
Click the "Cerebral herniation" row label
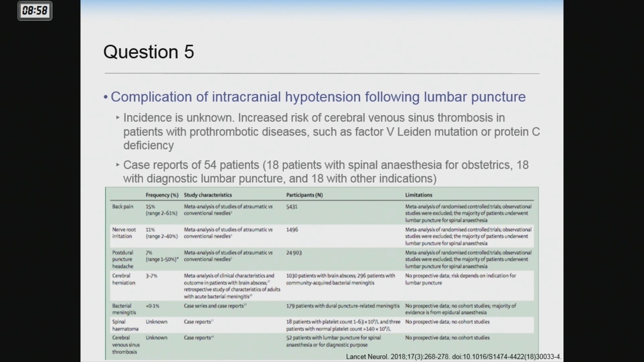[123, 279]
